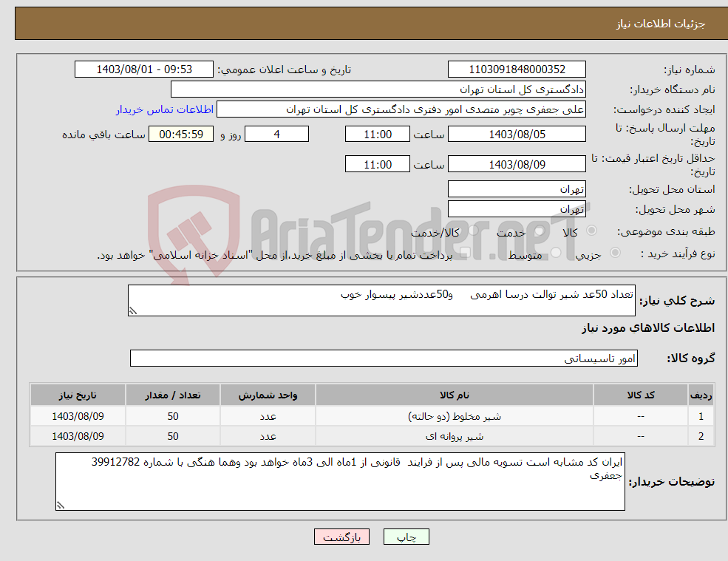
Task: Click the unit عدد in row 2
Action: (268, 437)
